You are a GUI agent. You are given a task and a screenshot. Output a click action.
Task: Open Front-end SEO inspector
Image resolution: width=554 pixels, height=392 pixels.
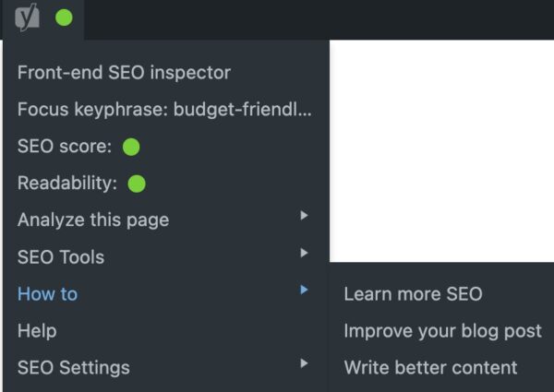tap(124, 72)
